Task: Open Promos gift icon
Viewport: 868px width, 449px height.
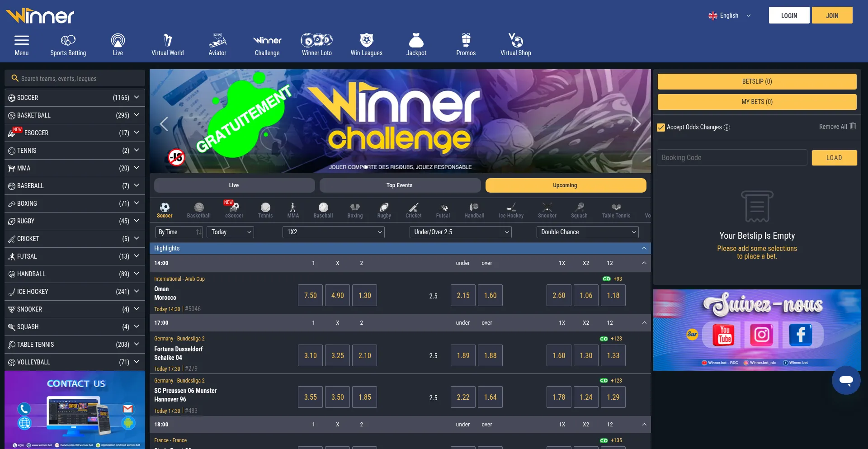Action: pos(466,41)
